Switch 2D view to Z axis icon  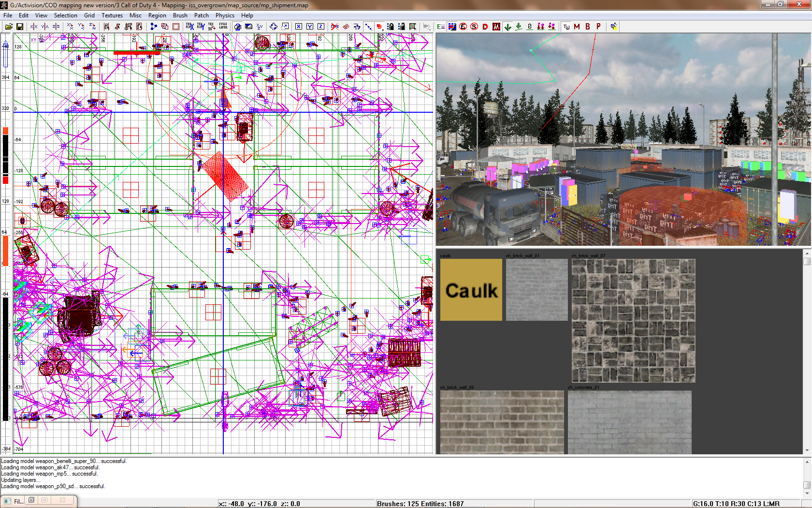pyautogui.click(x=321, y=27)
